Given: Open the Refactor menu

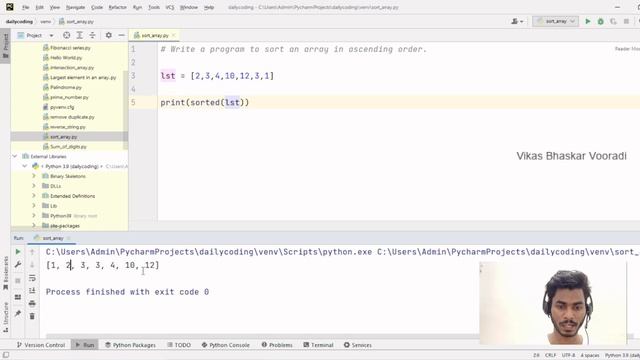Looking at the screenshot, I should tap(118, 7).
